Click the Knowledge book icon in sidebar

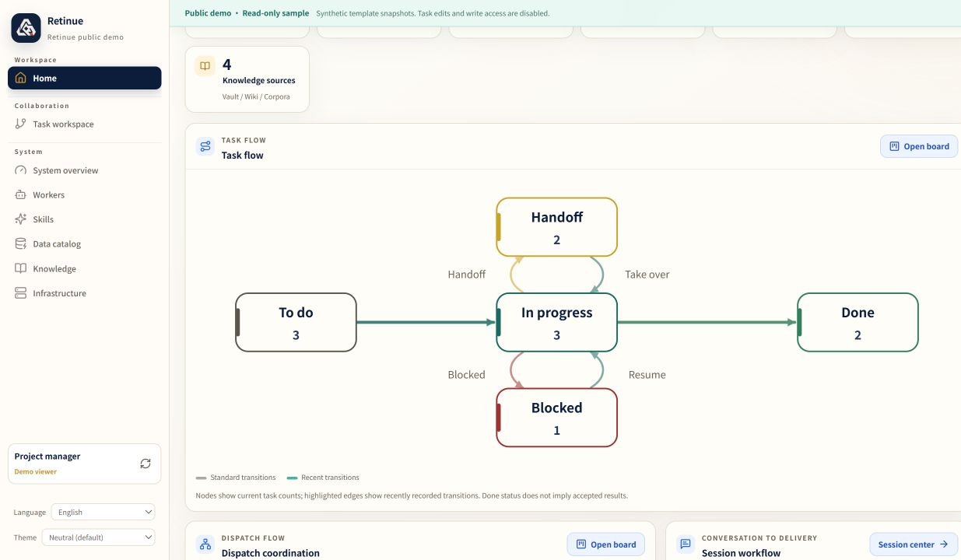(x=21, y=268)
